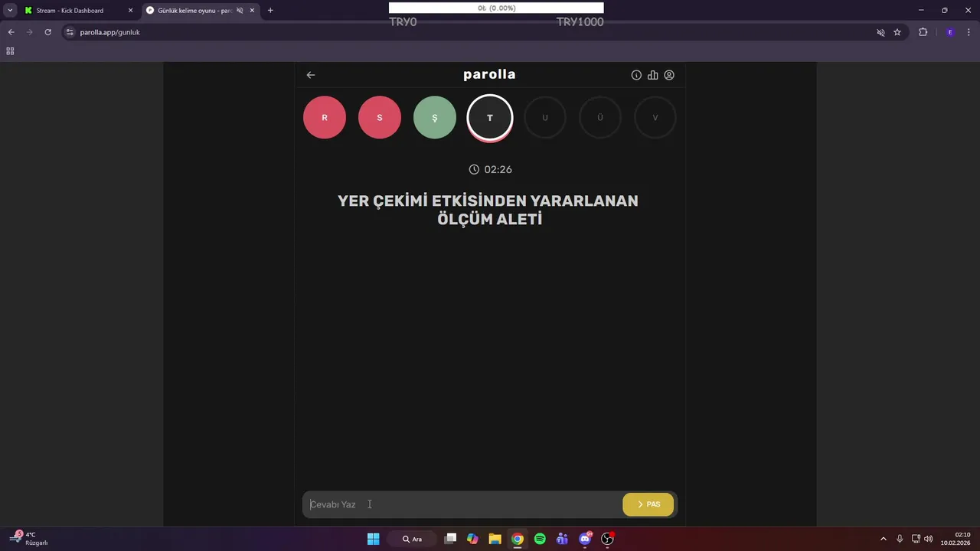Click the browser back button

point(11,32)
